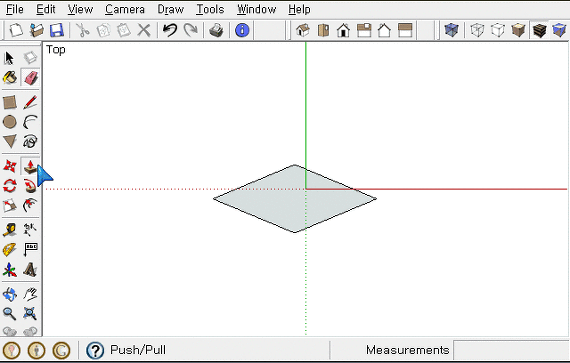Redo the last undone action
Image resolution: width=570 pixels, height=363 pixels.
(190, 30)
